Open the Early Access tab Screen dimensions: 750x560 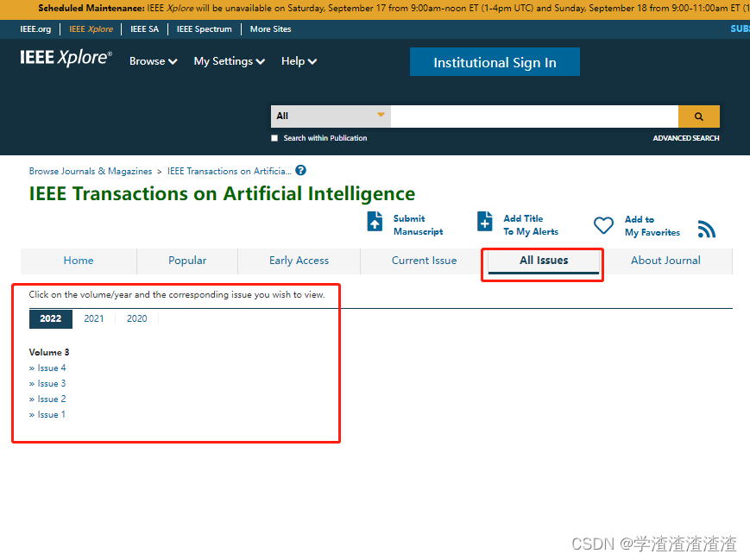(299, 261)
